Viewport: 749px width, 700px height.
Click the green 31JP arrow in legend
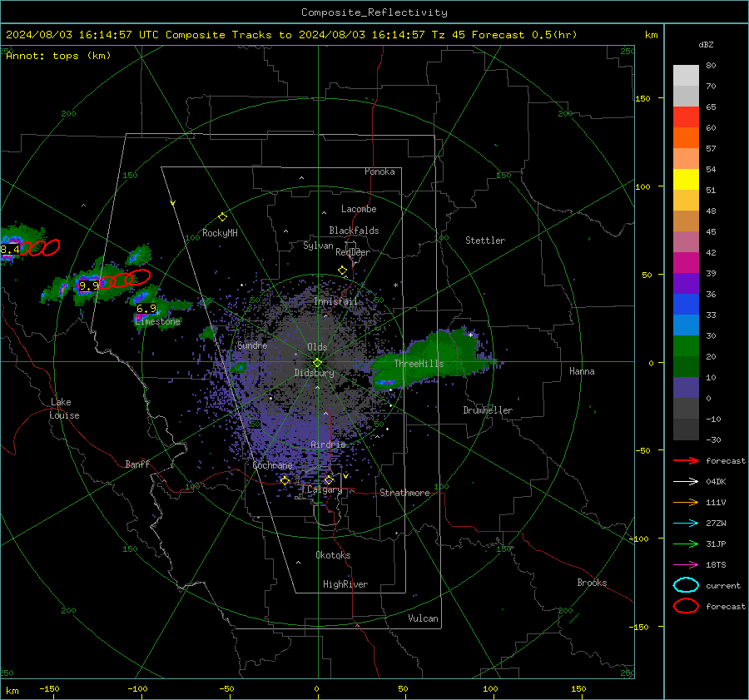click(686, 544)
